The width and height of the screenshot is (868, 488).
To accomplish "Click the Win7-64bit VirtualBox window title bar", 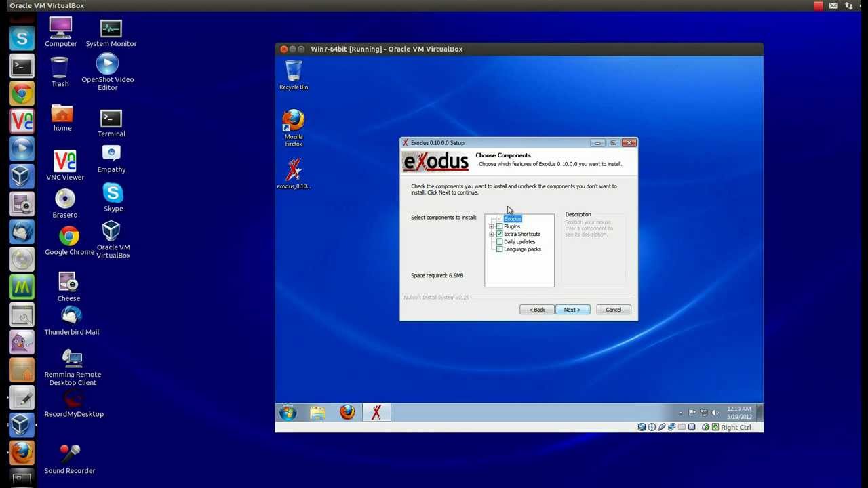I will pos(519,49).
